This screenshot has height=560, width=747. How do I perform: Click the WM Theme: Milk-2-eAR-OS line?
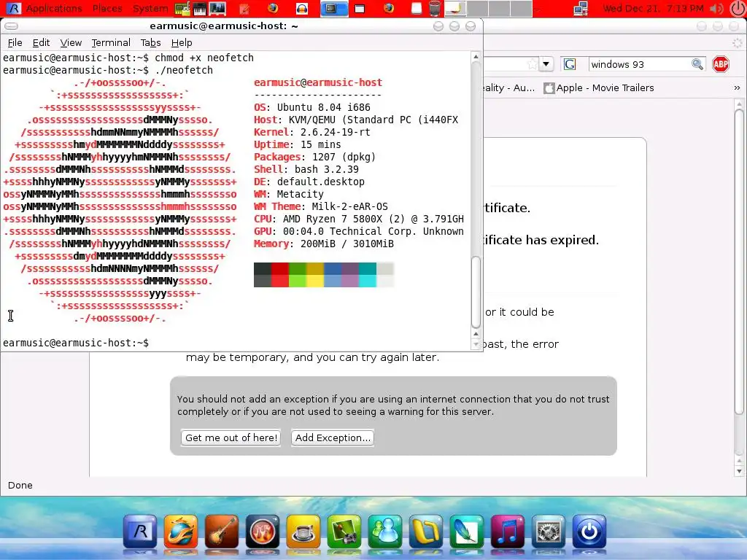(x=321, y=206)
